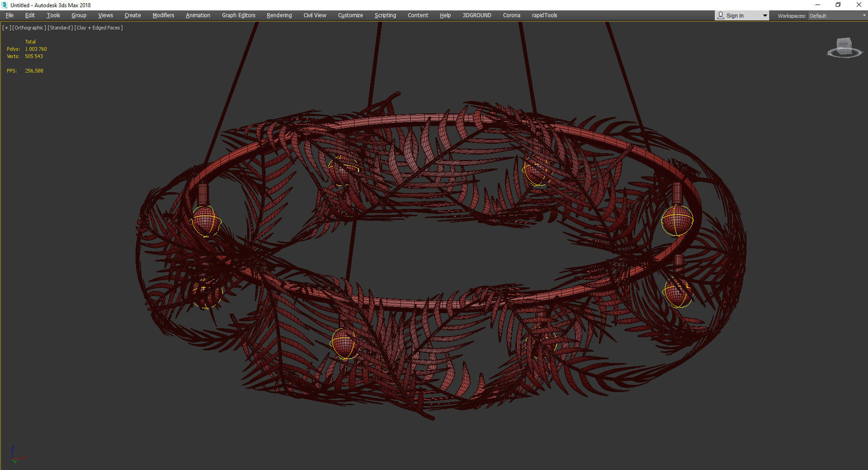Open the Content menu
The width and height of the screenshot is (868, 470).
tap(418, 15)
